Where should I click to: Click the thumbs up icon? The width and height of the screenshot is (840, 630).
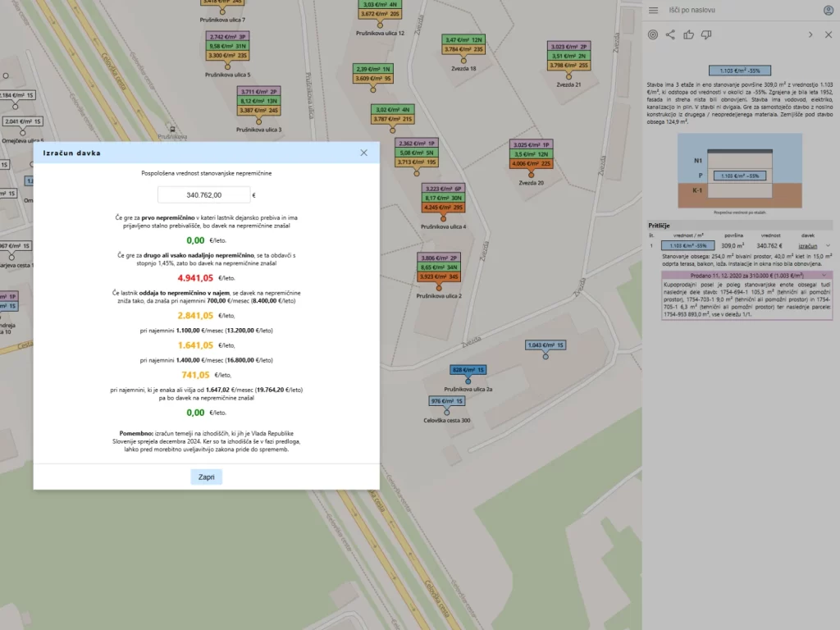click(688, 34)
